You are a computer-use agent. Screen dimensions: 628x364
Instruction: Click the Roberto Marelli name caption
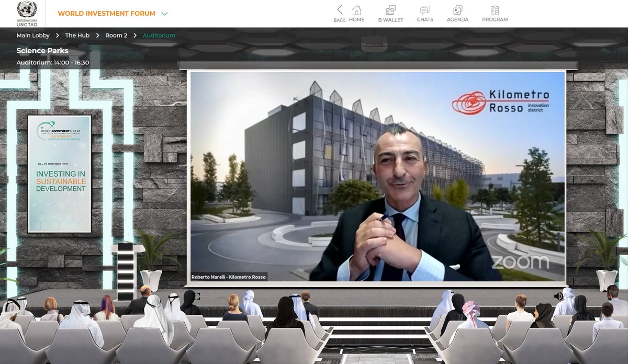[x=229, y=277]
